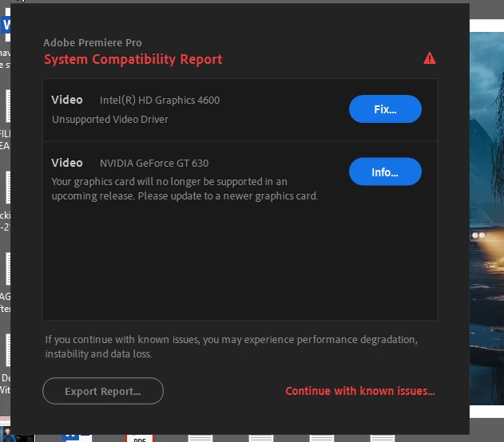This screenshot has width=504, height=442.
Task: Click the Adobe Premiere Pro title text
Action: click(x=93, y=43)
